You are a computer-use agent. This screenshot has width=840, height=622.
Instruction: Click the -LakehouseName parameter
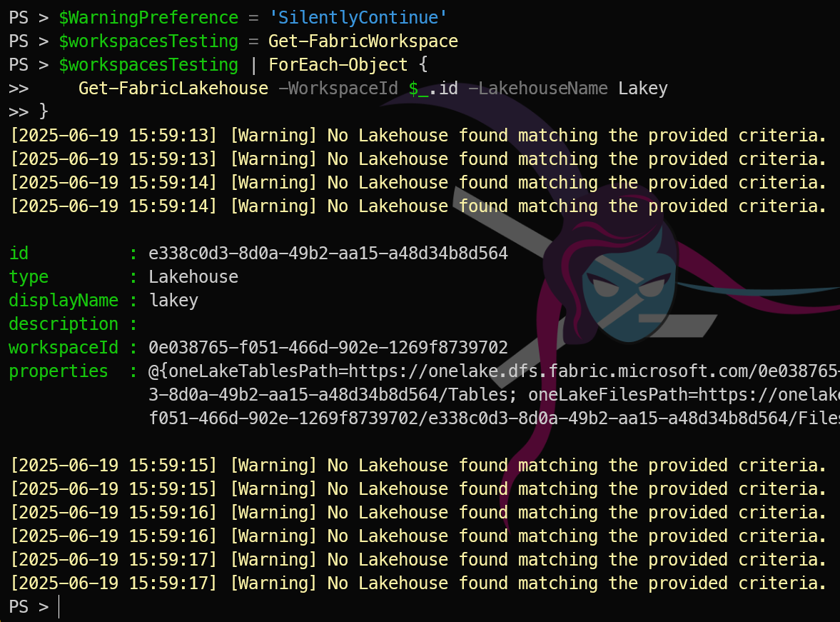pyautogui.click(x=538, y=89)
